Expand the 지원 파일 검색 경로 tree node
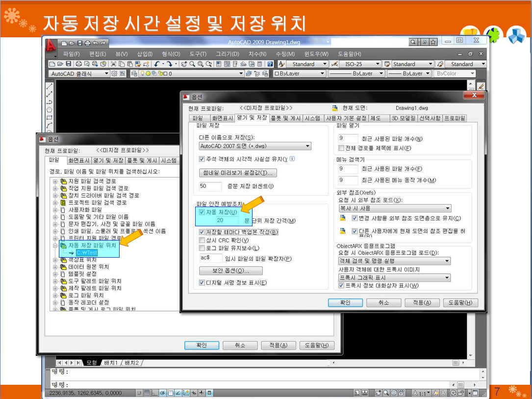This screenshot has height=399, width=532. [x=55, y=181]
